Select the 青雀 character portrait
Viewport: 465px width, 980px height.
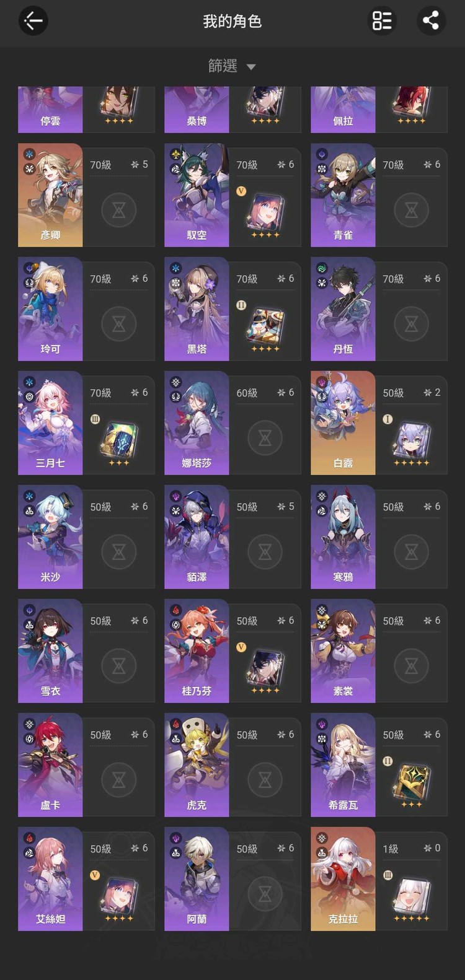(343, 195)
